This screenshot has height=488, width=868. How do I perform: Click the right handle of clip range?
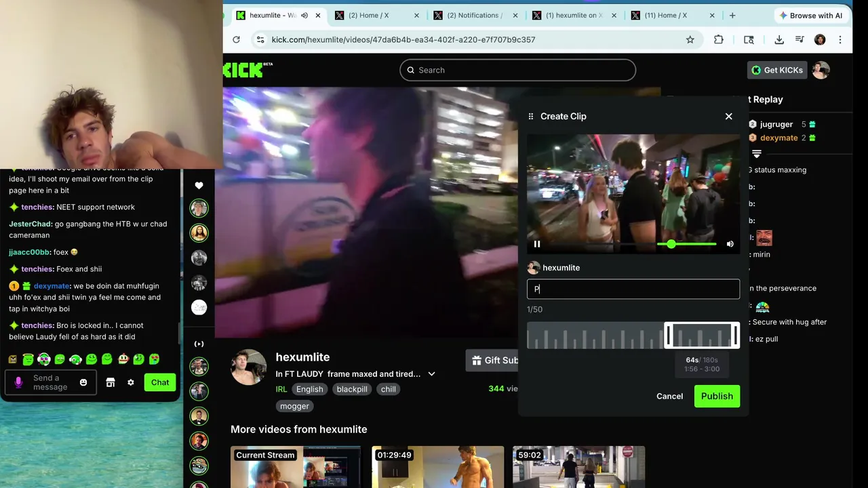pyautogui.click(x=736, y=335)
